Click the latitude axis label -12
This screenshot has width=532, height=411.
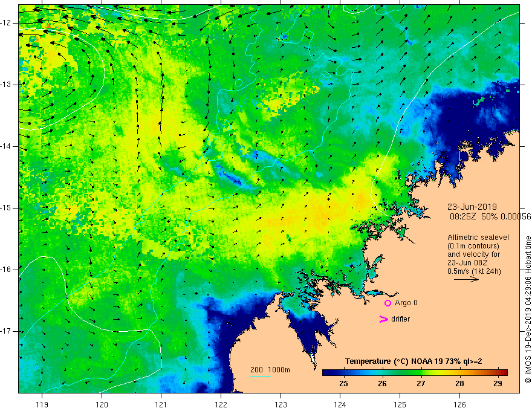[7, 23]
